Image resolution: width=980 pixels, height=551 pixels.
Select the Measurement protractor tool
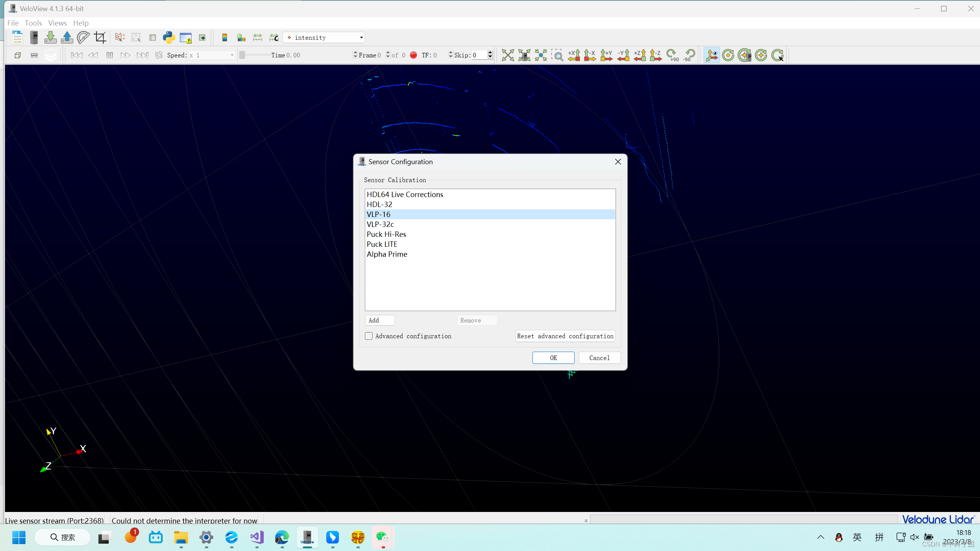pos(83,37)
